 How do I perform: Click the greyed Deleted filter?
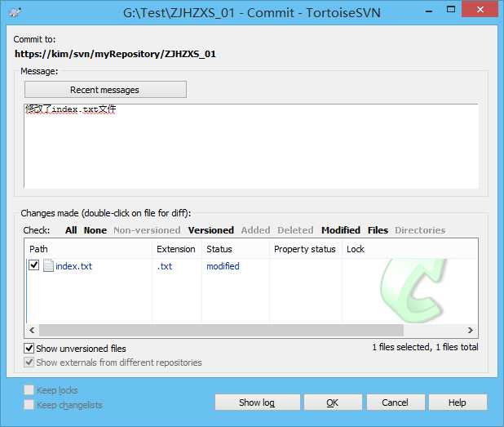(295, 230)
